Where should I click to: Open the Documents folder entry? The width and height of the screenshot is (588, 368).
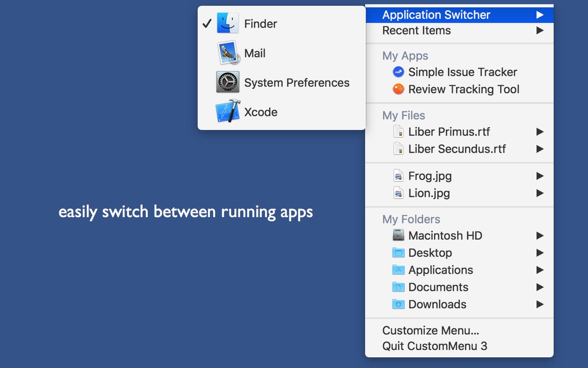pos(459,287)
